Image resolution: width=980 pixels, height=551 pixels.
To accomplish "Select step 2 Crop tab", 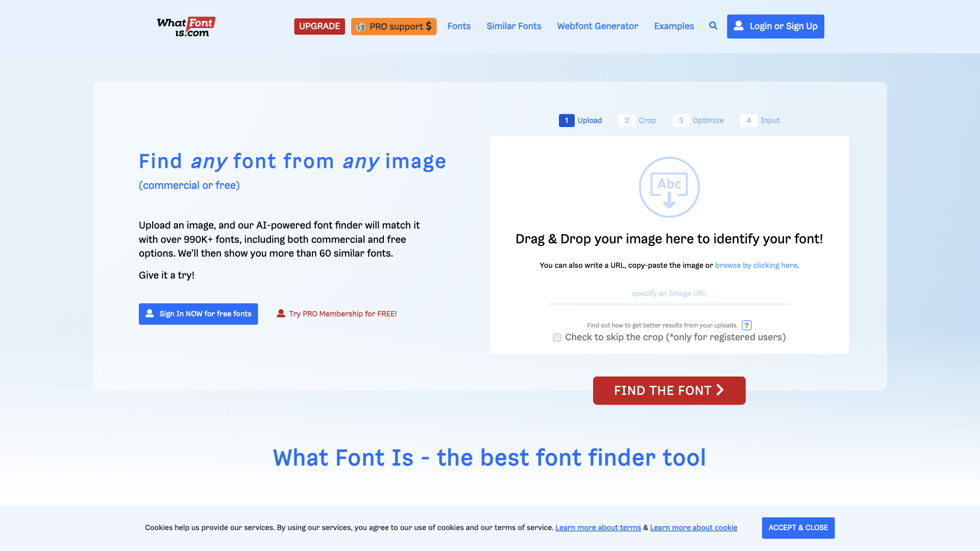I will pyautogui.click(x=638, y=120).
